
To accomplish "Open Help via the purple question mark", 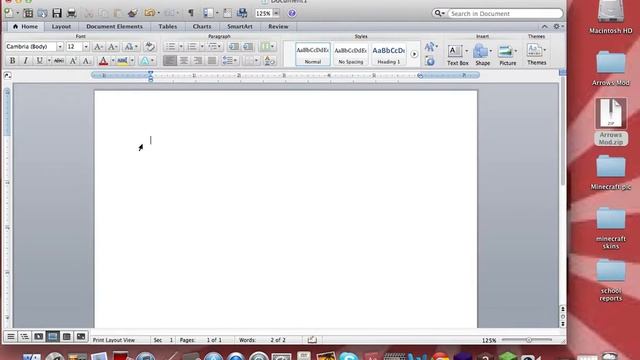I will point(292,13).
